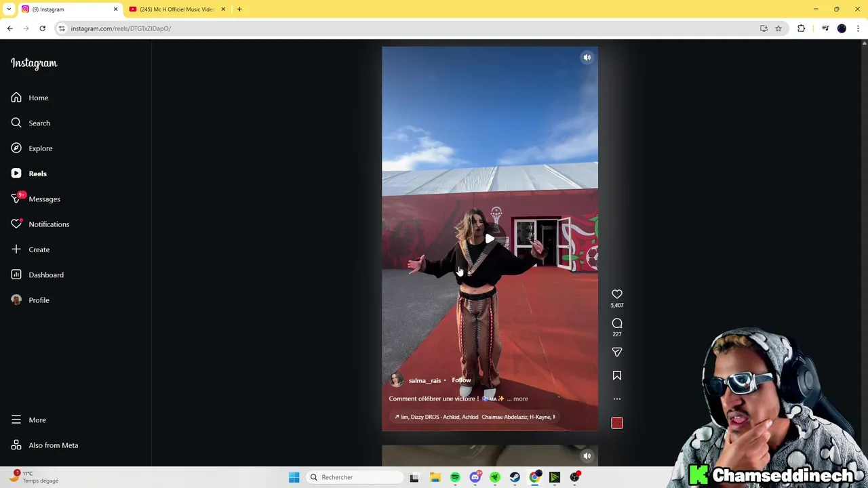Open Also from Meta
The image size is (868, 488).
(x=45, y=445)
